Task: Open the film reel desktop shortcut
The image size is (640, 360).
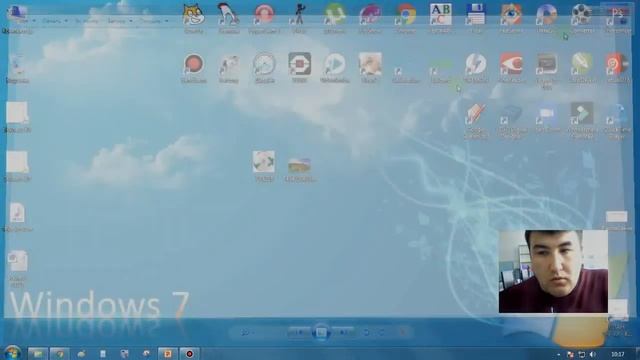Action: pos(581,15)
